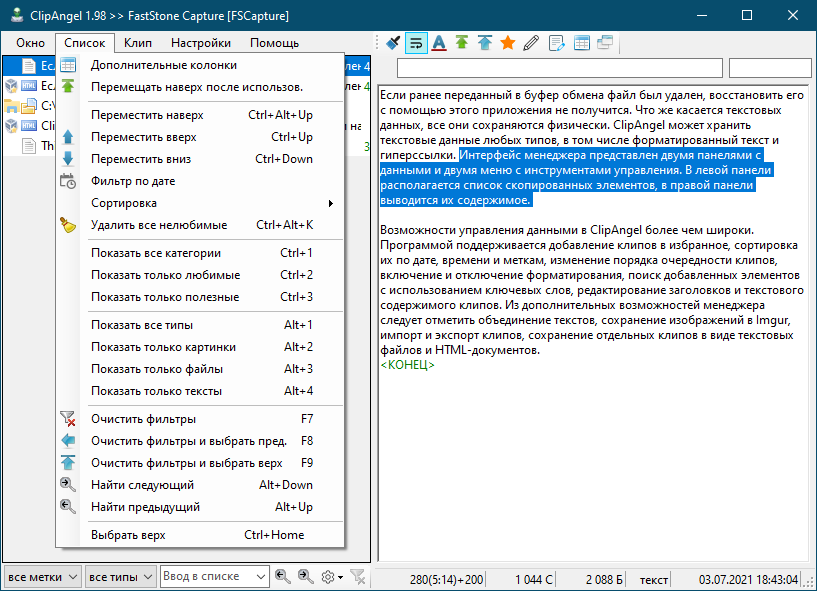Viewport: 817px width, 591px height.
Task: Open the 'все метки' dropdown
Action: (x=42, y=577)
